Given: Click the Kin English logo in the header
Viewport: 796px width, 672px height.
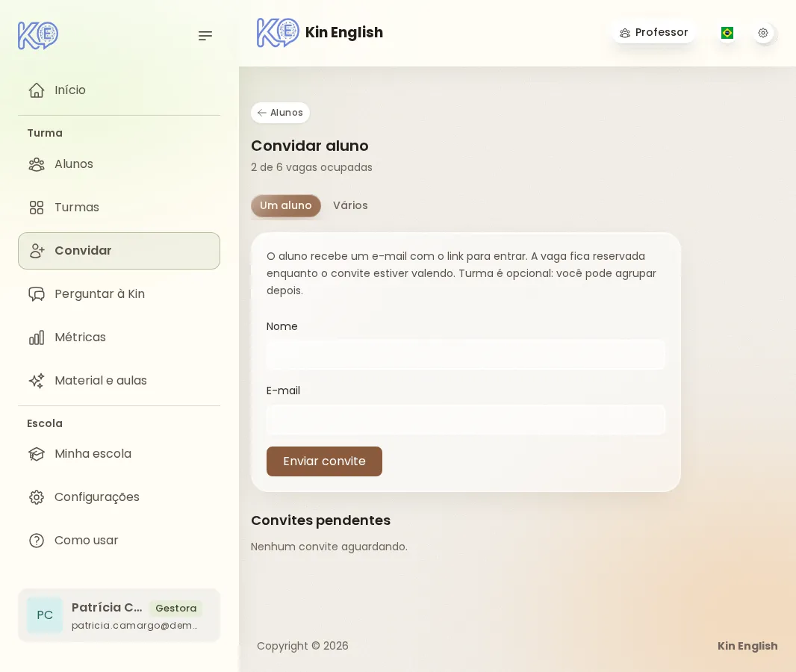Looking at the screenshot, I should coord(278,33).
